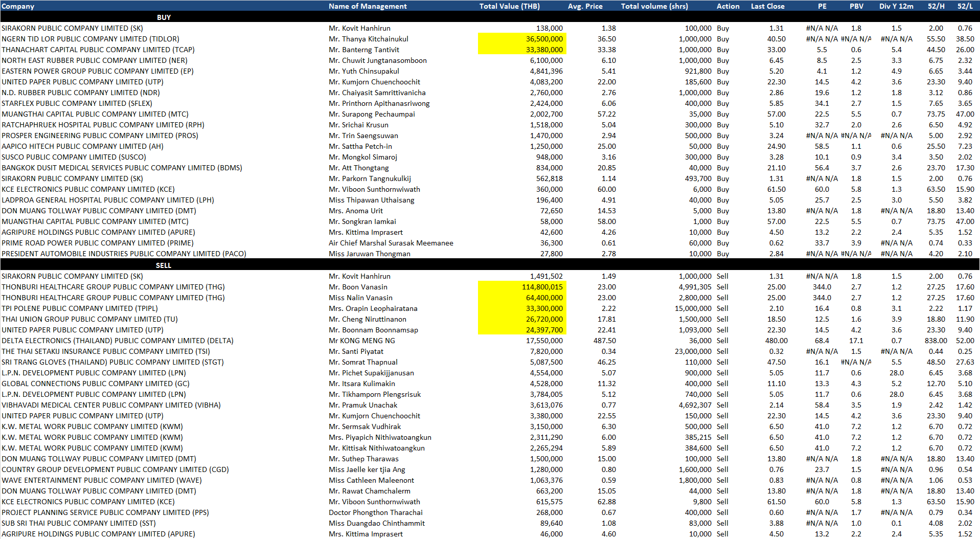Click the 487.50 average price cell
The height and width of the screenshot is (539, 980).
(604, 341)
